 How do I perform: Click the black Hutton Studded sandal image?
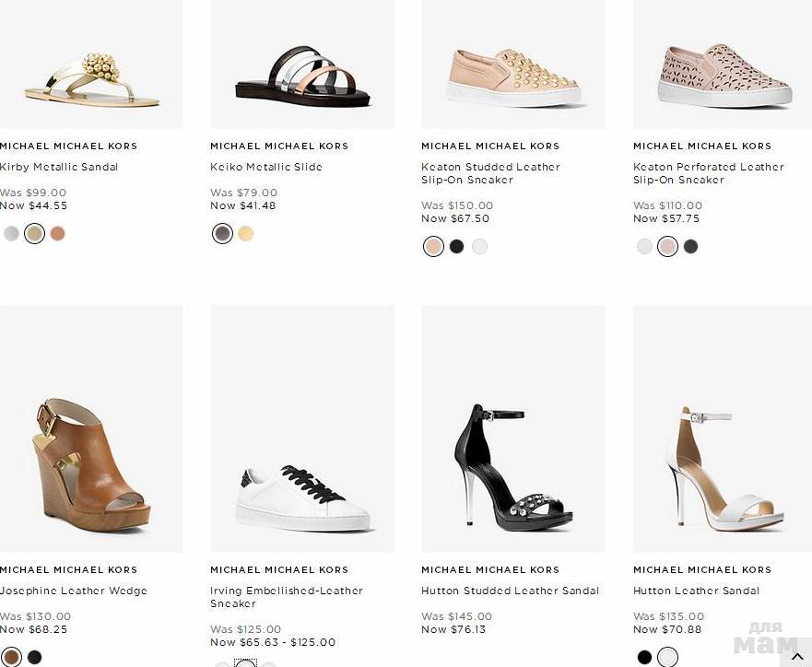pyautogui.click(x=512, y=465)
